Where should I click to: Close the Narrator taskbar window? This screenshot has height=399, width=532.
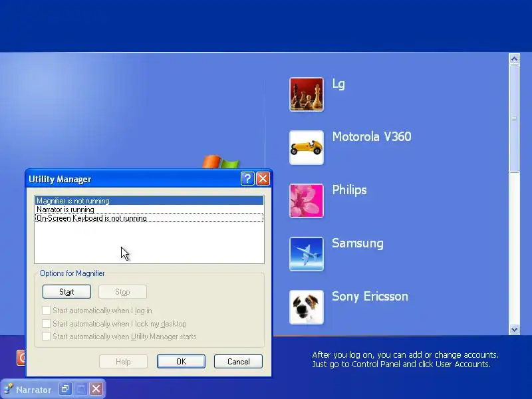coord(96,389)
